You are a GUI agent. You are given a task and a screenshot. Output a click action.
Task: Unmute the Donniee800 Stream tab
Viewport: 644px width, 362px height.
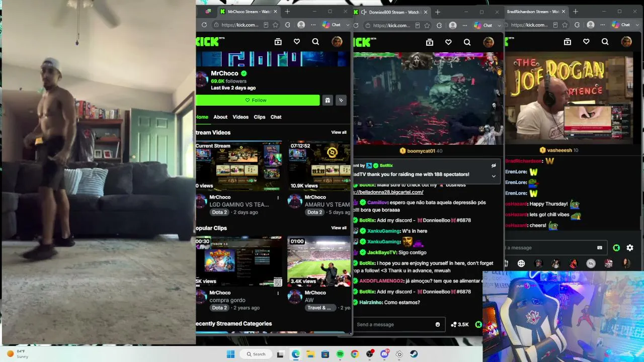(364, 12)
